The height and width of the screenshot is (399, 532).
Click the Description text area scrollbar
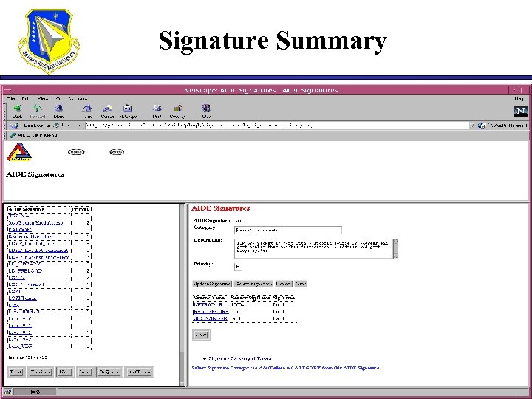coord(395,249)
